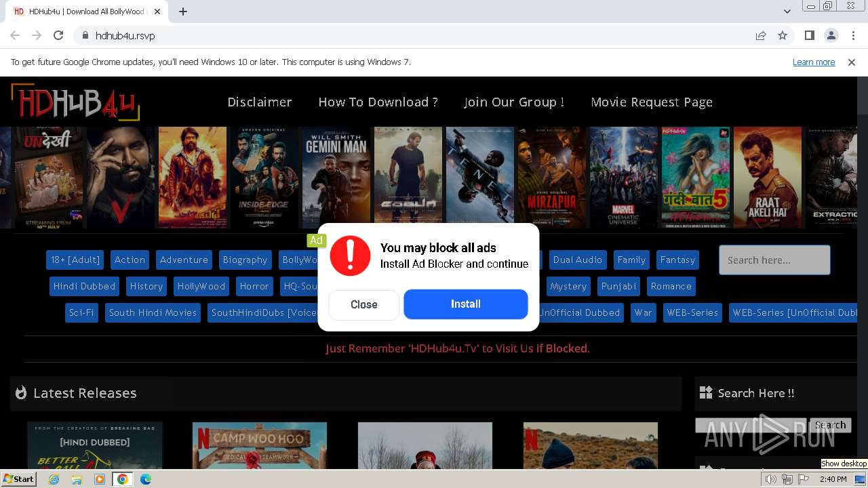Click the volume speaker tray icon
868x488 pixels.
pyautogui.click(x=771, y=479)
